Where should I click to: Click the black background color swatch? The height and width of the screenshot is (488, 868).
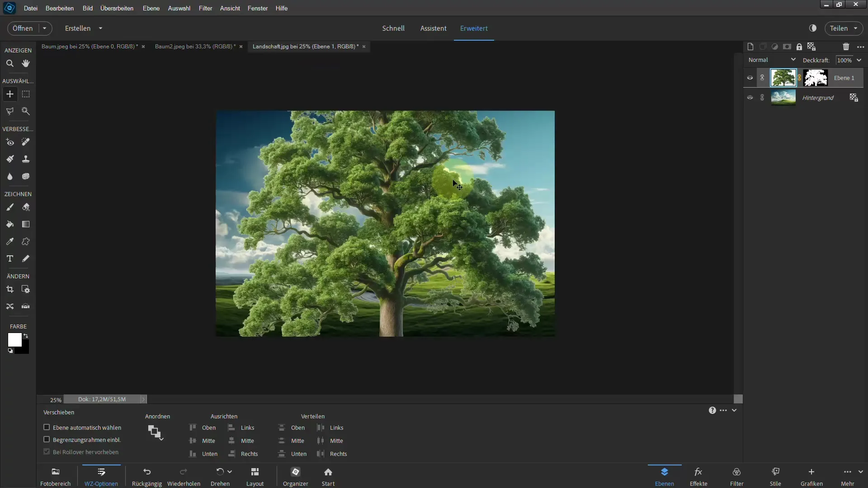pos(24,350)
